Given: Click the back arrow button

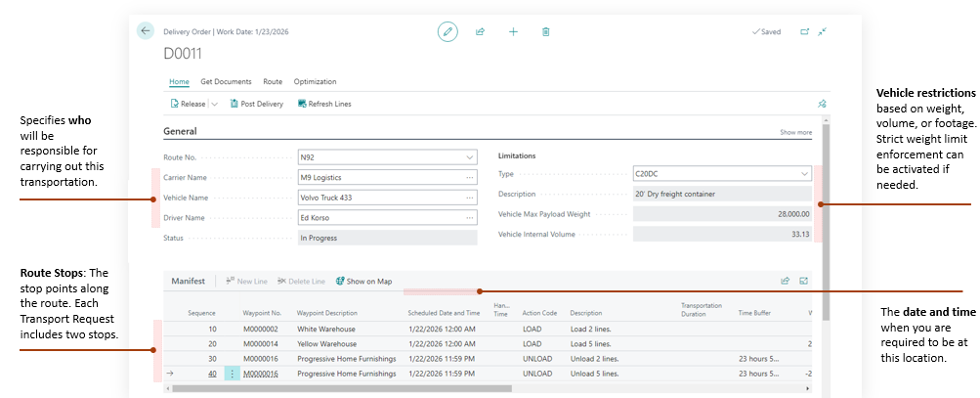Looking at the screenshot, I should point(146,31).
